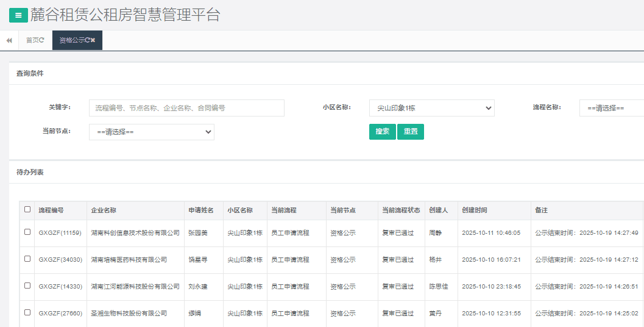644x327 pixels.
Task: Refresh the 资格公示 tab via its reload icon
Action: coord(87,40)
